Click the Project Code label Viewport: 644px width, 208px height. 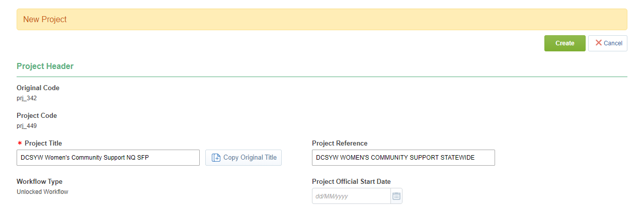click(x=37, y=116)
